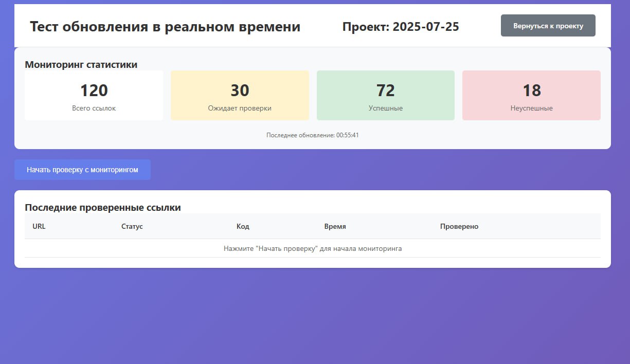
Task: Click the 'Время' column header
Action: point(335,227)
